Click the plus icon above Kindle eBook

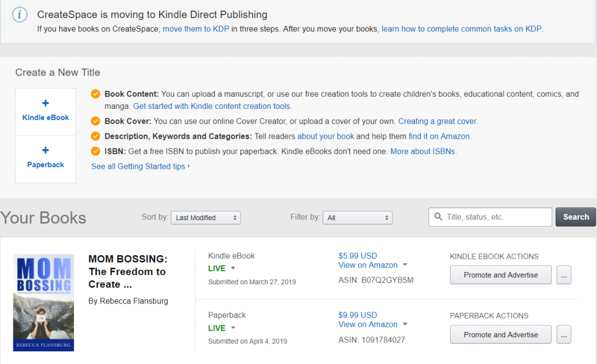click(45, 103)
